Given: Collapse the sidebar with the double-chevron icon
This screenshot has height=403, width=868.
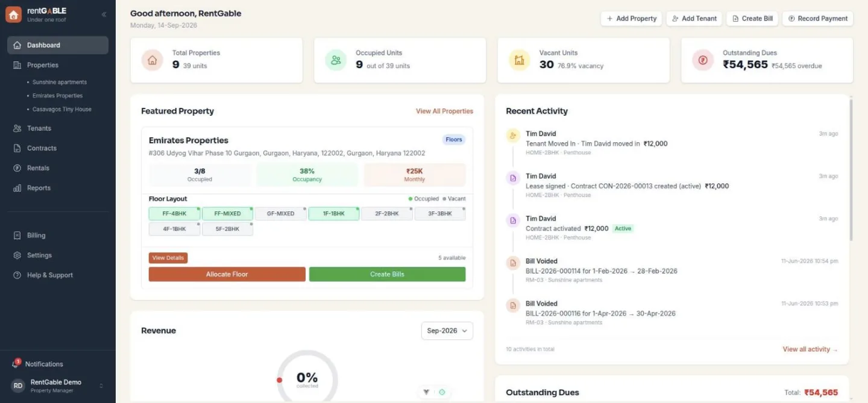Looking at the screenshot, I should pos(104,14).
